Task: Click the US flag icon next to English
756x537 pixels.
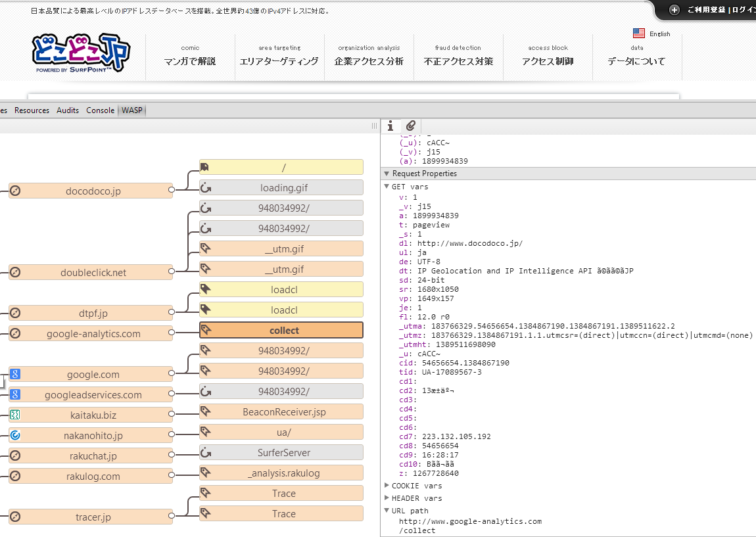Action: 639,34
